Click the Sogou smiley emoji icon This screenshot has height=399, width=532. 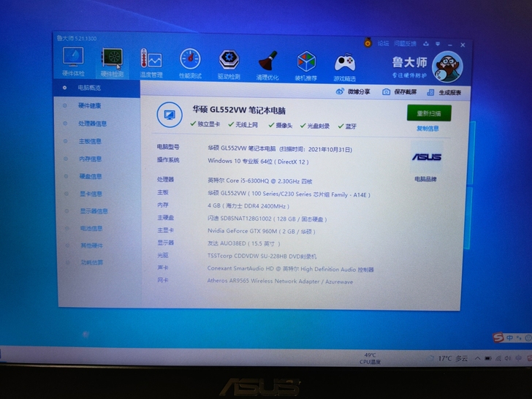tap(528, 338)
